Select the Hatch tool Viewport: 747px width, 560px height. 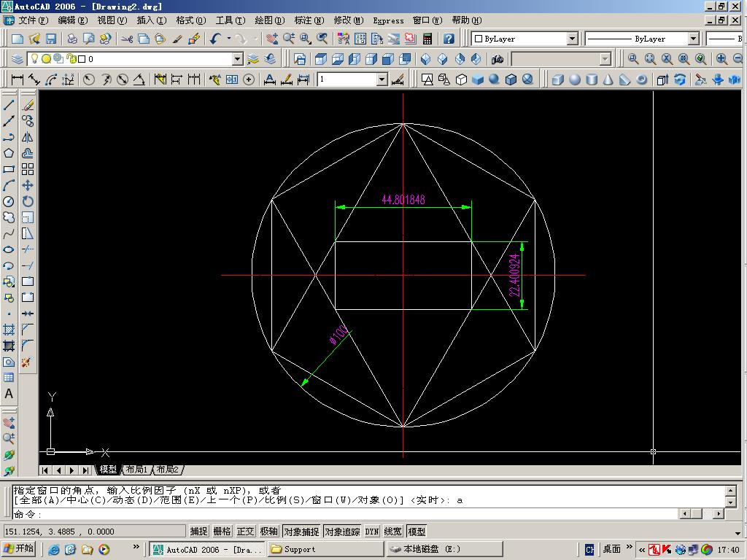coord(9,330)
